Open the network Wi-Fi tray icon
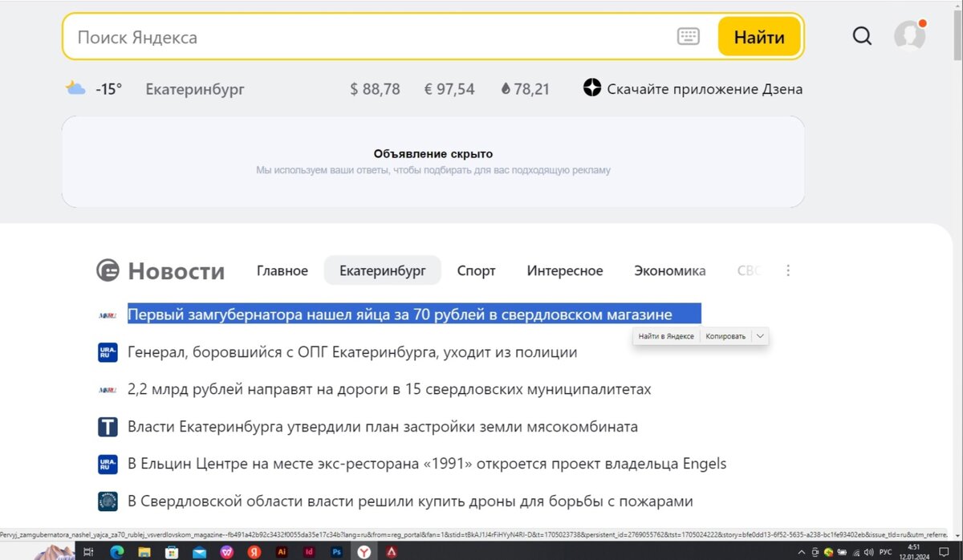The width and height of the screenshot is (963, 560). pos(857,552)
